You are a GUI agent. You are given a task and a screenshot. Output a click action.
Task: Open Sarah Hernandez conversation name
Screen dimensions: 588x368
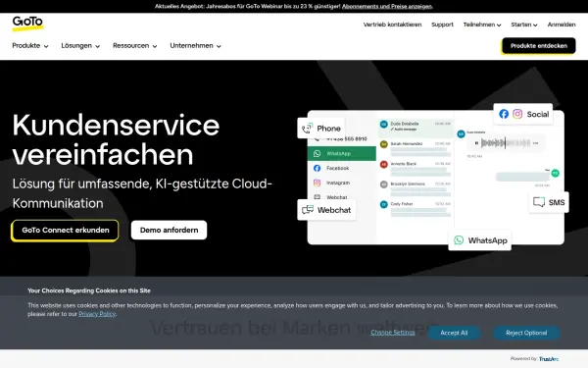pyautogui.click(x=407, y=144)
